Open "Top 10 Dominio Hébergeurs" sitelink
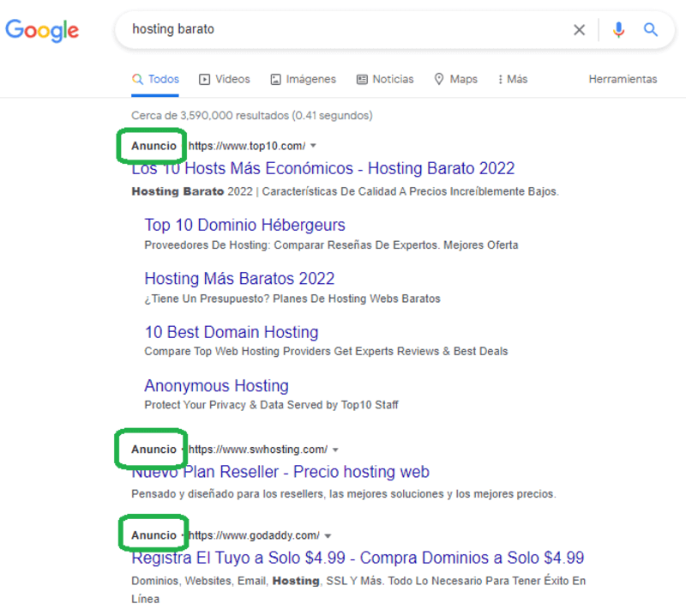The width and height of the screenshot is (686, 616). tap(244, 225)
